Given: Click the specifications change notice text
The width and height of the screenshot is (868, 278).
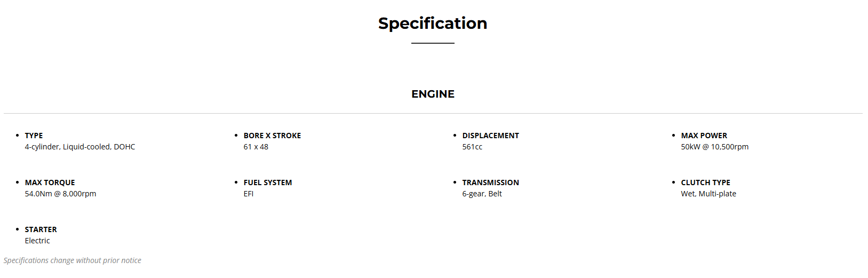Looking at the screenshot, I should pyautogui.click(x=73, y=260).
